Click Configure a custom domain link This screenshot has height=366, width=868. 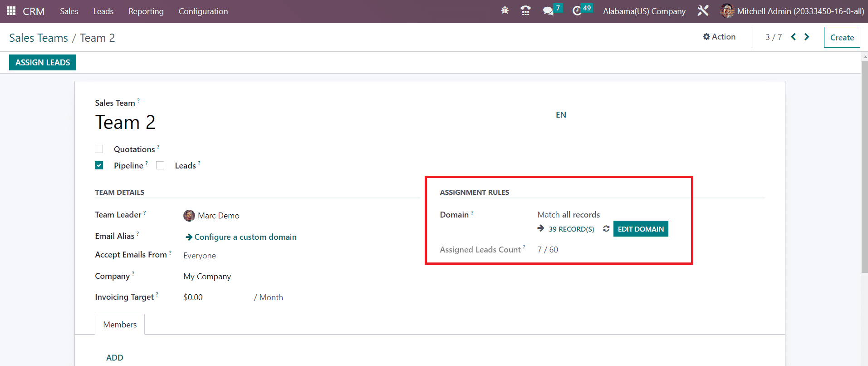pos(245,237)
